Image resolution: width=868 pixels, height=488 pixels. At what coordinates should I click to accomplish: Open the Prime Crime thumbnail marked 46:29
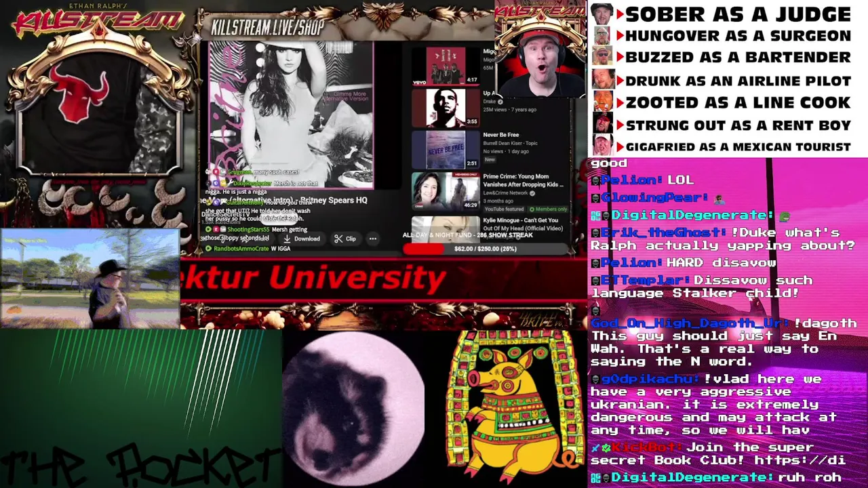(445, 191)
